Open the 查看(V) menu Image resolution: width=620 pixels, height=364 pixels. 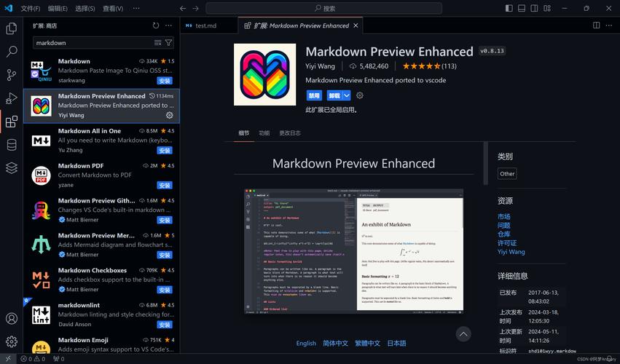click(113, 8)
